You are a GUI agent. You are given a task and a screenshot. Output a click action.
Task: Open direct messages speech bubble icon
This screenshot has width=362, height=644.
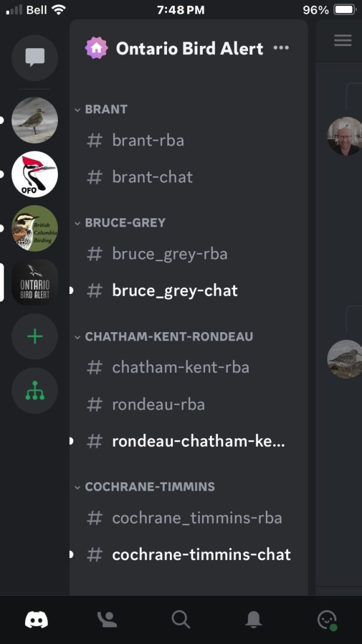point(35,57)
